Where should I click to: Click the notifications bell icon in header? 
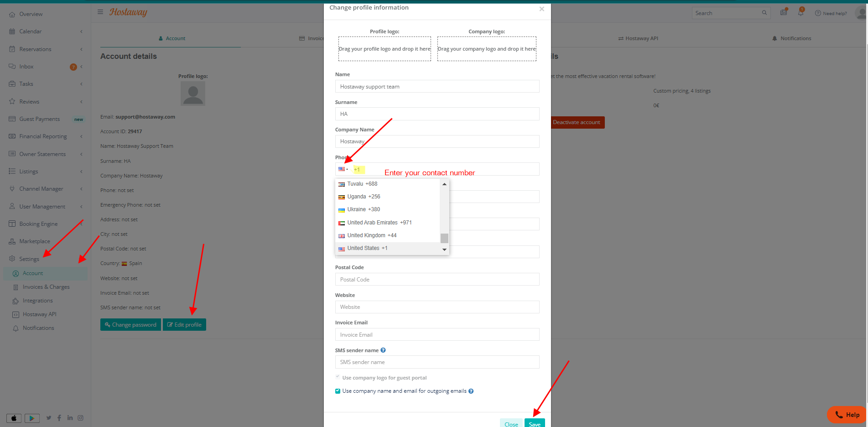click(x=800, y=12)
